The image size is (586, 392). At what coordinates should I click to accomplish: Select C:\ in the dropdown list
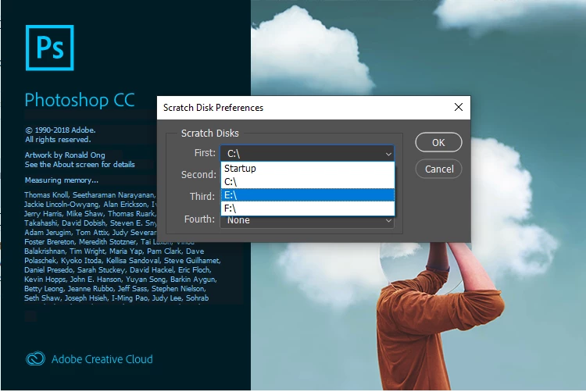pos(308,182)
